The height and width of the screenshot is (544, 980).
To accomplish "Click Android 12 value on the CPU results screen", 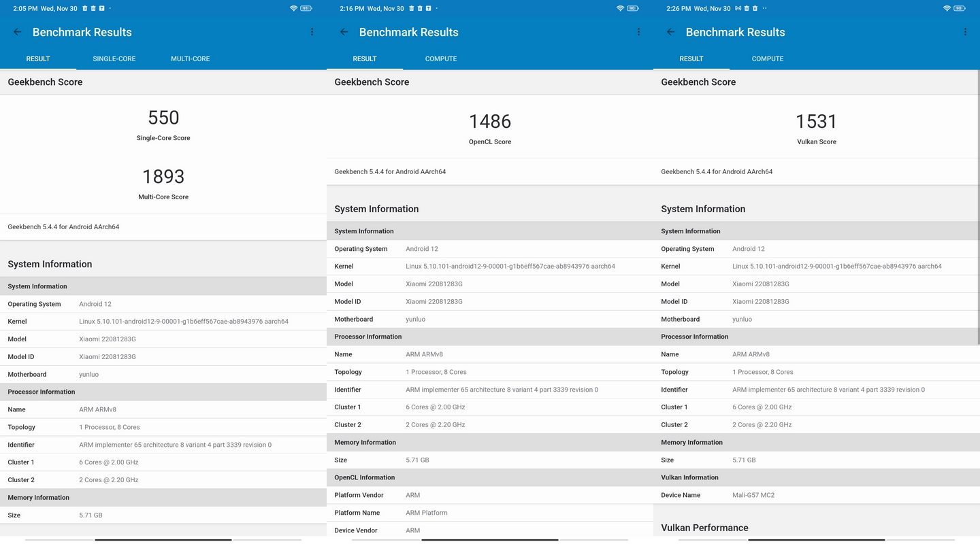I will pos(95,304).
